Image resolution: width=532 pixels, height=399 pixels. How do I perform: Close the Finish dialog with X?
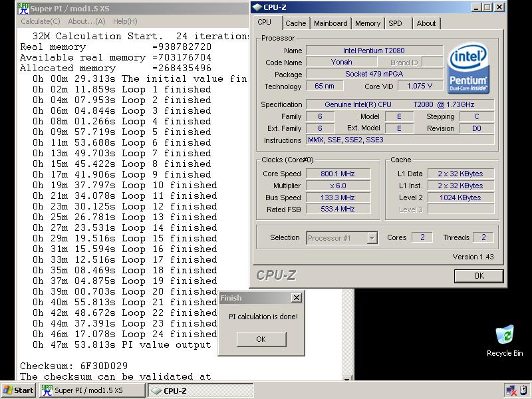pyautogui.click(x=296, y=298)
